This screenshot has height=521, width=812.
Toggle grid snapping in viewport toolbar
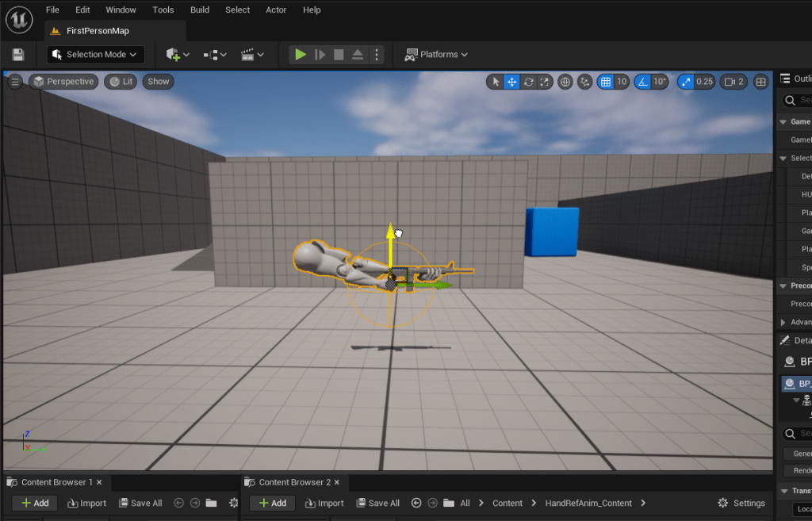(x=605, y=82)
